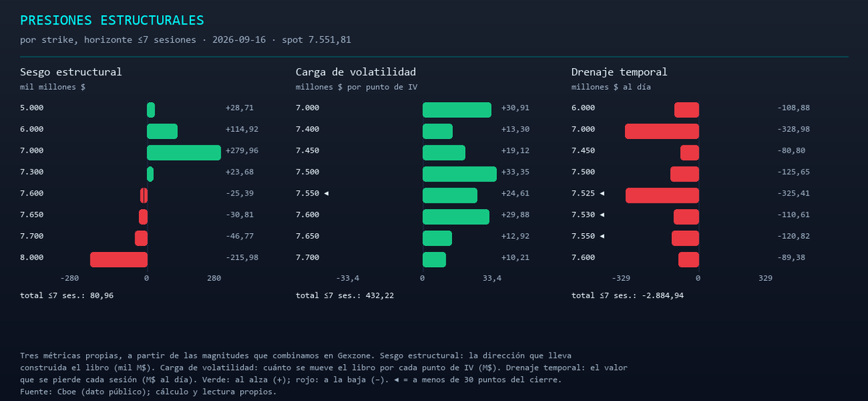868x401 pixels.
Task: Click the millones $ al día unit label
Action: 612,87
